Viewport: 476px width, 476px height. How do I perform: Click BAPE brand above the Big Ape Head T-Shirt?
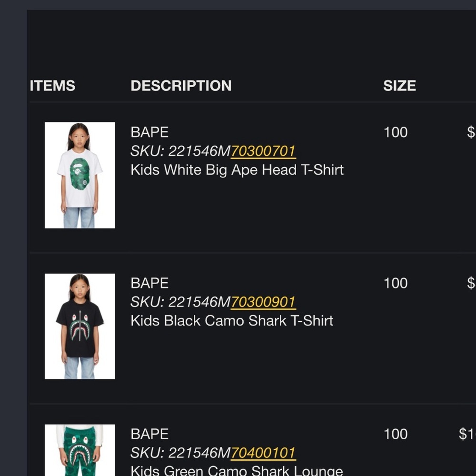click(x=149, y=132)
